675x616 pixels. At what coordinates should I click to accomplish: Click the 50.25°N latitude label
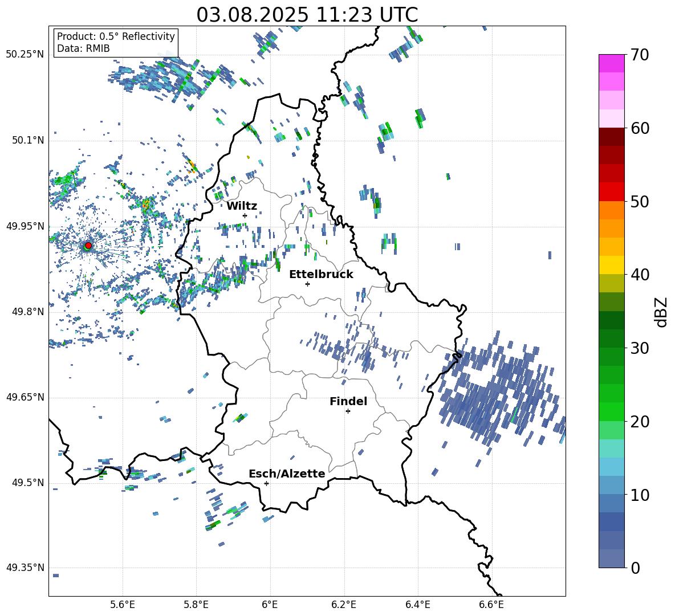point(25,55)
